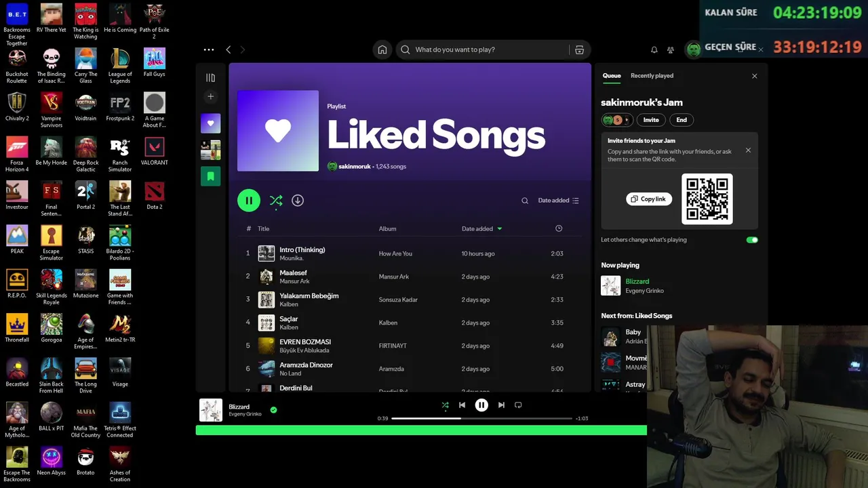Launch Portal 2 desktop icon
The width and height of the screenshot is (868, 488).
pos(85,195)
